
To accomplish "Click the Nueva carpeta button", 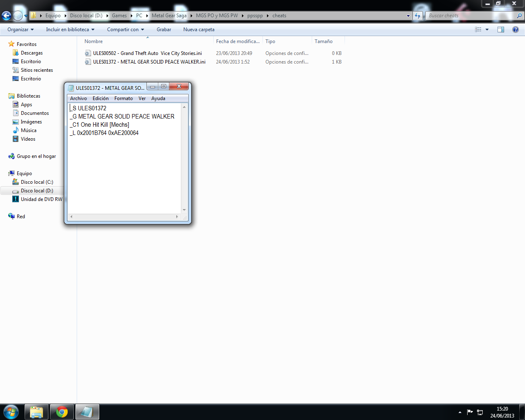I will (199, 30).
